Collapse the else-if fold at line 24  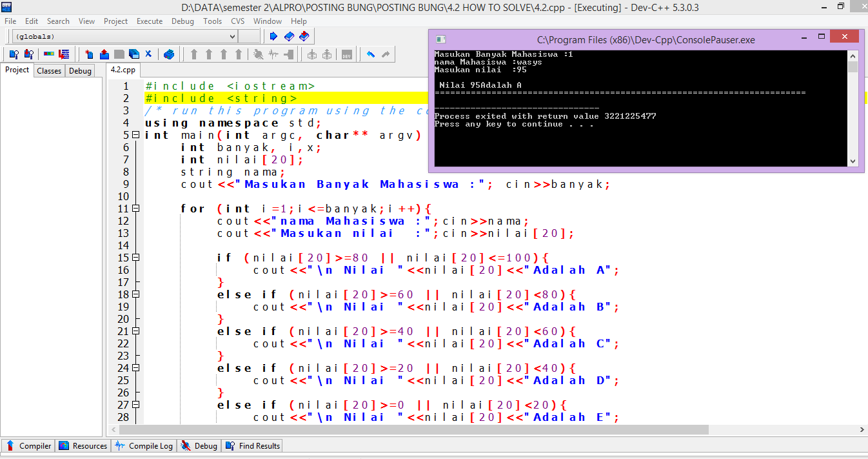(x=135, y=368)
